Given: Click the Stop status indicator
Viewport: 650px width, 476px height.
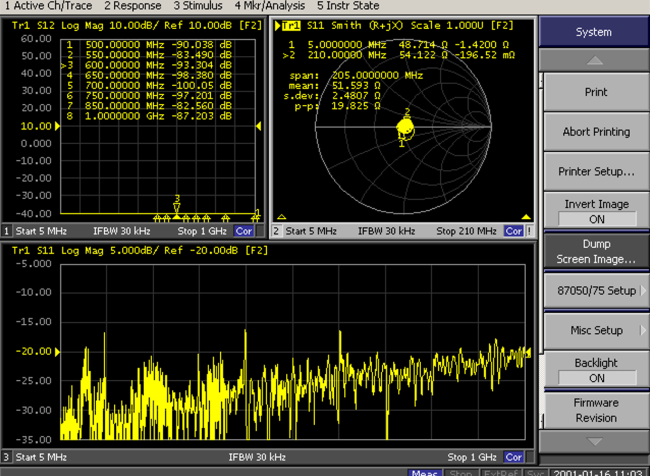Looking at the screenshot, I should [x=460, y=471].
